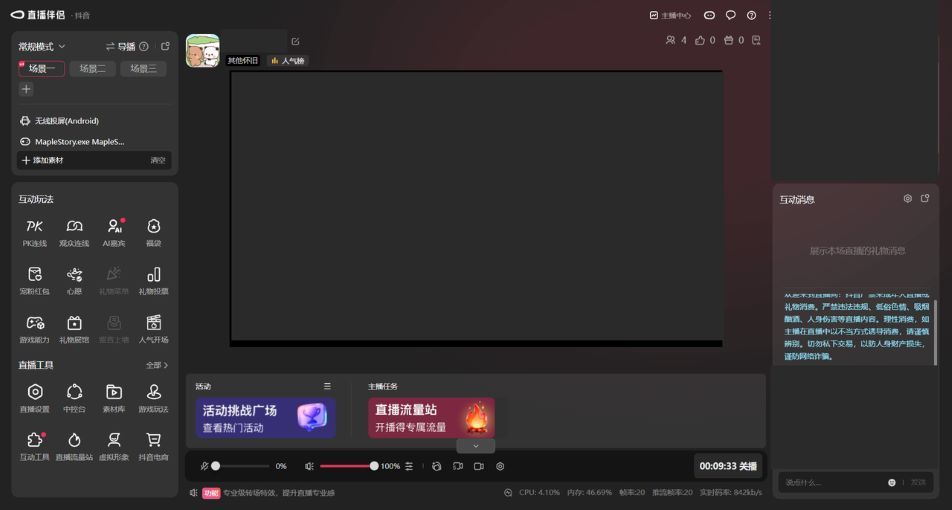Open 直播流量站 banner card
952x510 pixels.
tap(431, 418)
